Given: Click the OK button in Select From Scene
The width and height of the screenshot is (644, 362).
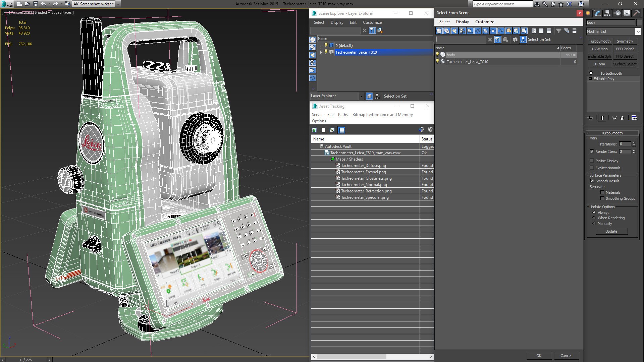Looking at the screenshot, I should 539,356.
